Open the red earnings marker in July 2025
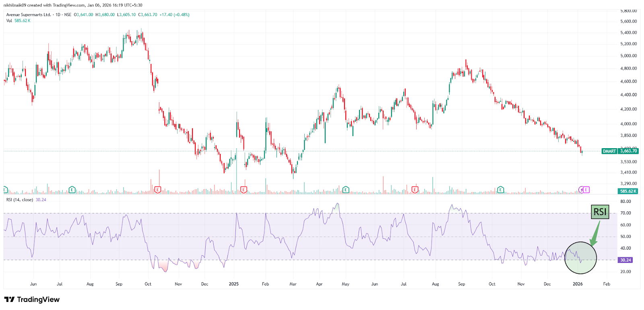The width and height of the screenshot is (644, 310). point(415,190)
